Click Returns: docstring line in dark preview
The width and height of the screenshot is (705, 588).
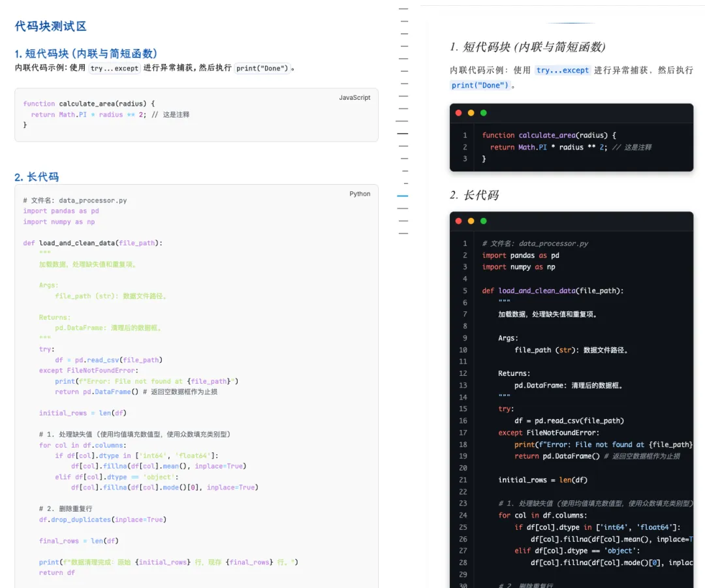pos(514,373)
